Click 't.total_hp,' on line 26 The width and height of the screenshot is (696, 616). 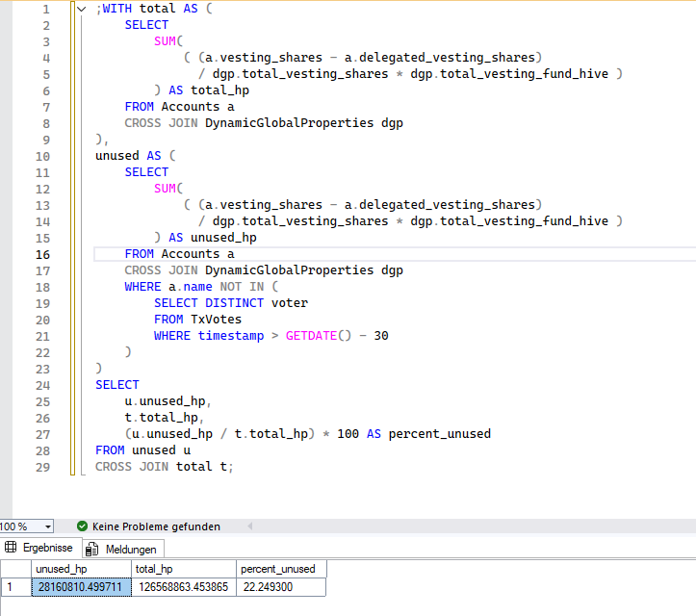(x=165, y=418)
